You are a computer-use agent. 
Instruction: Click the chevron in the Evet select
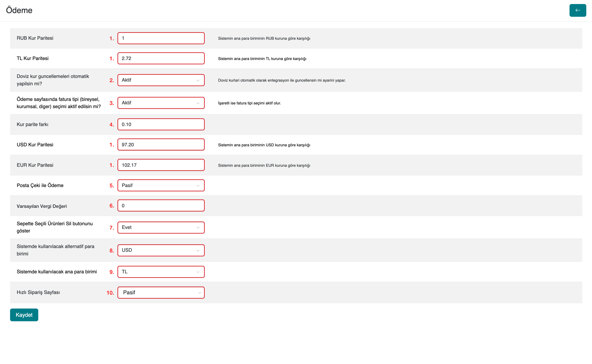pyautogui.click(x=198, y=228)
